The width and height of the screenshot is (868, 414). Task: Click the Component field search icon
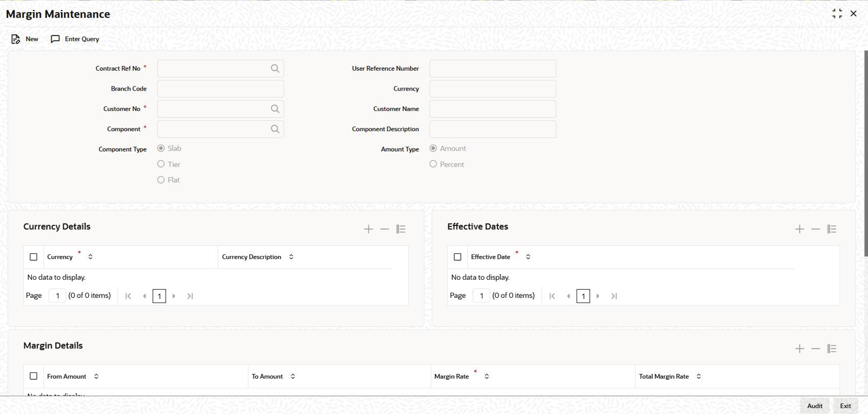coord(275,129)
